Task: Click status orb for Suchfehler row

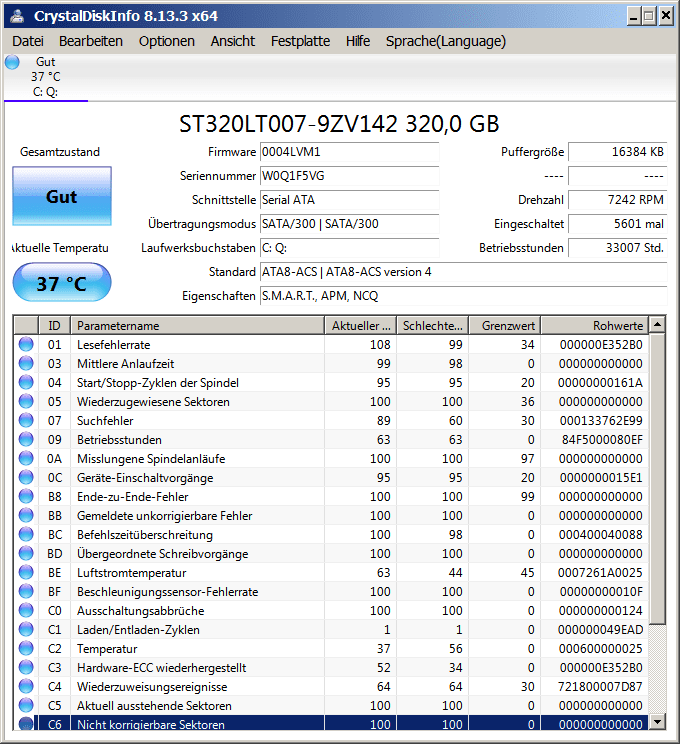Action: (26, 420)
